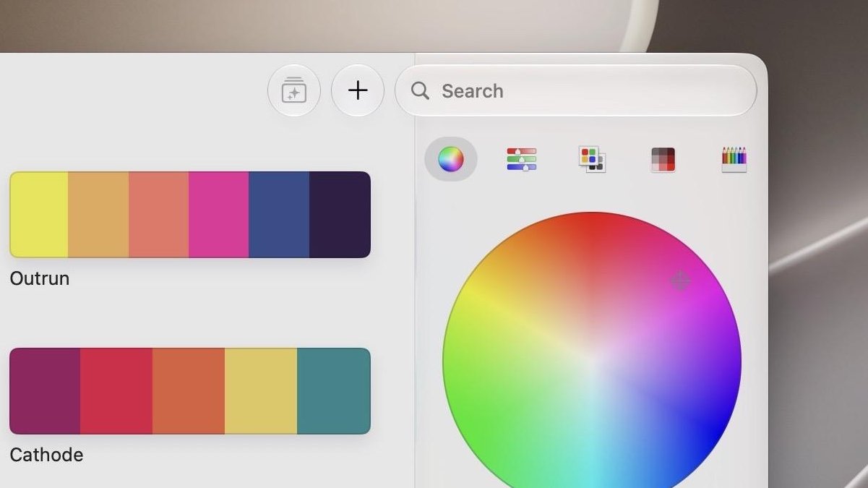Screen dimensions: 868x488
Task: Pick the hot pink swatch in Outrun
Action: click(x=219, y=215)
